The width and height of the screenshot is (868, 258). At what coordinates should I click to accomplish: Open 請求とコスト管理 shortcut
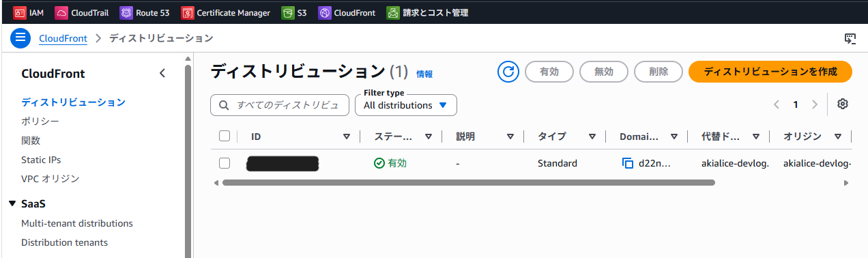427,12
